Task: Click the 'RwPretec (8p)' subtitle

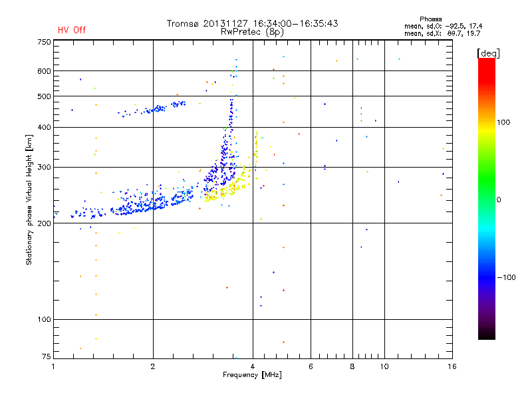Action: point(252,32)
